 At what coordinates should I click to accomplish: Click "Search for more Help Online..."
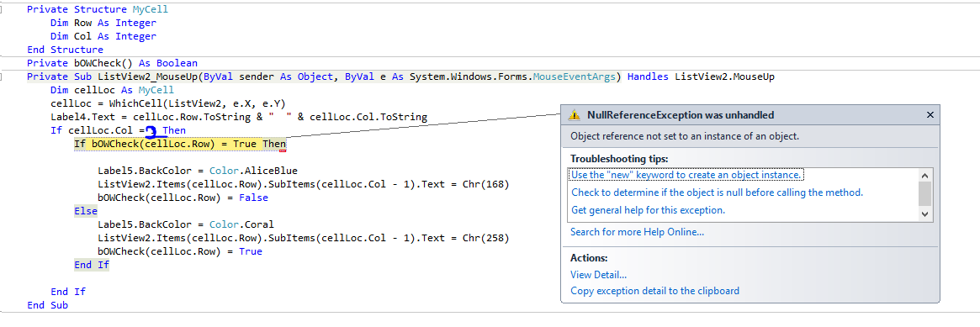coord(637,232)
